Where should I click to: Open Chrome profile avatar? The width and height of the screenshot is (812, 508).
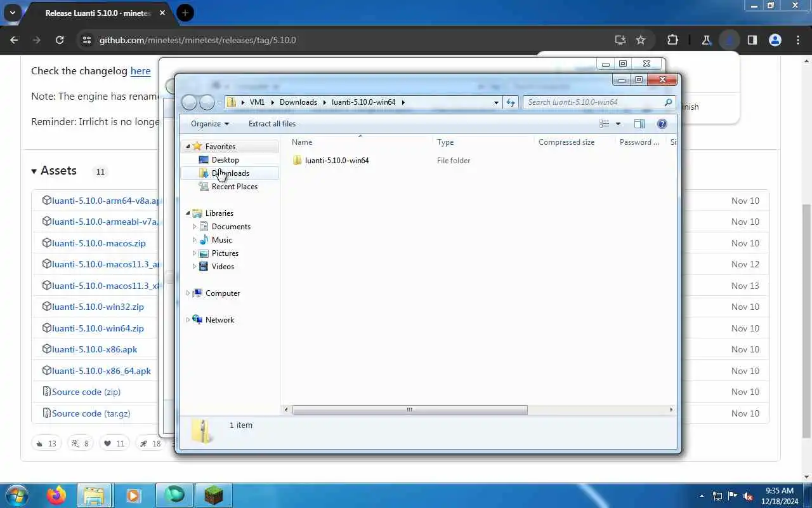[775, 40]
